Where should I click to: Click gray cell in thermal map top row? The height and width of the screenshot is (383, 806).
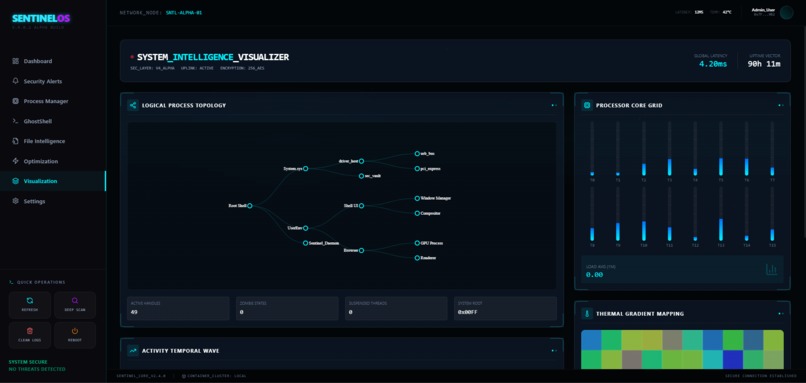(x=672, y=340)
